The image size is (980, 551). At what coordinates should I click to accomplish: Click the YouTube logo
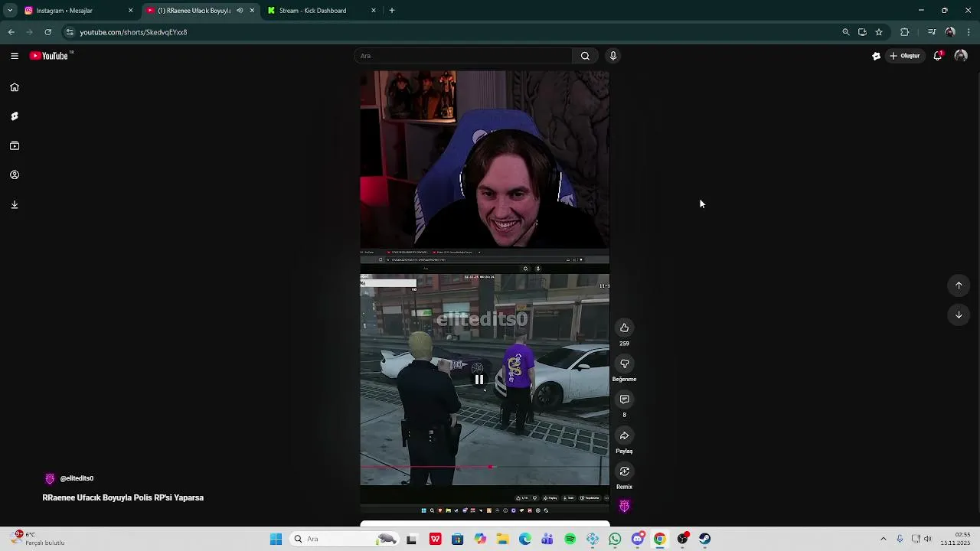49,56
